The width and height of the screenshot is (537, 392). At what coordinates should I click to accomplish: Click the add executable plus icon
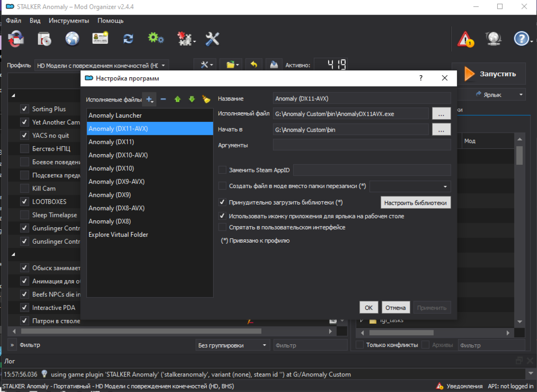point(150,99)
